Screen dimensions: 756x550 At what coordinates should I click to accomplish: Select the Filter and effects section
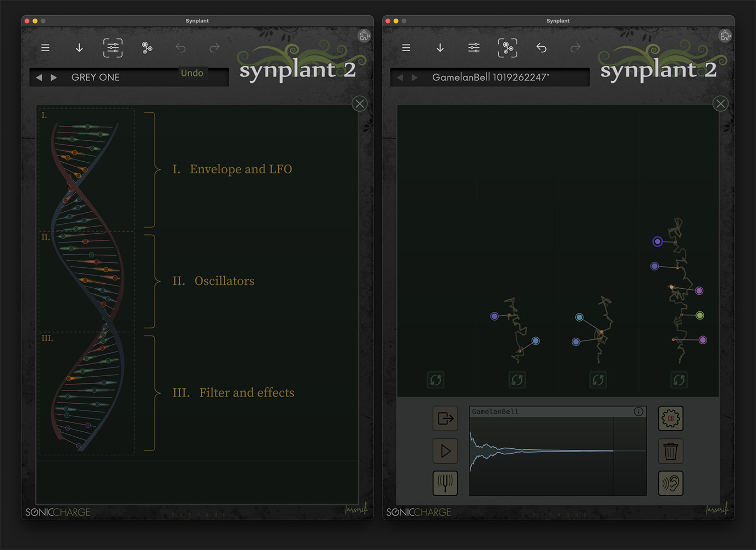233,393
